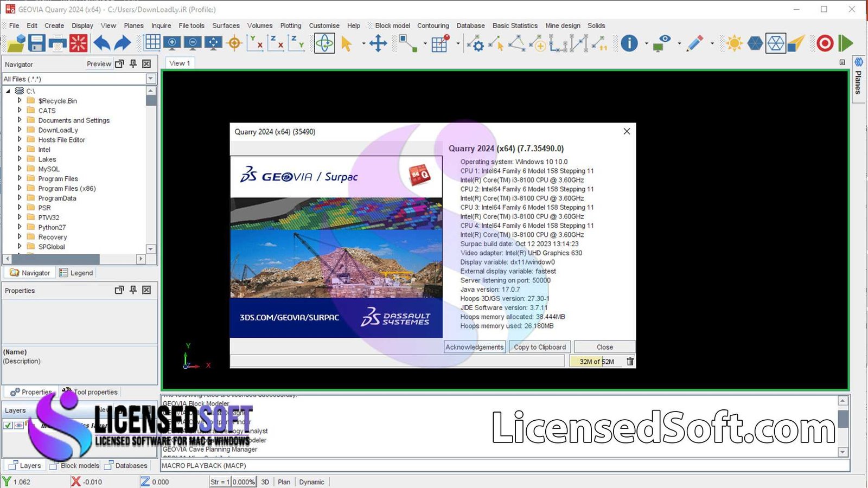Open the Surfaces menu
Viewport: 868px width, 488px height.
tap(226, 25)
